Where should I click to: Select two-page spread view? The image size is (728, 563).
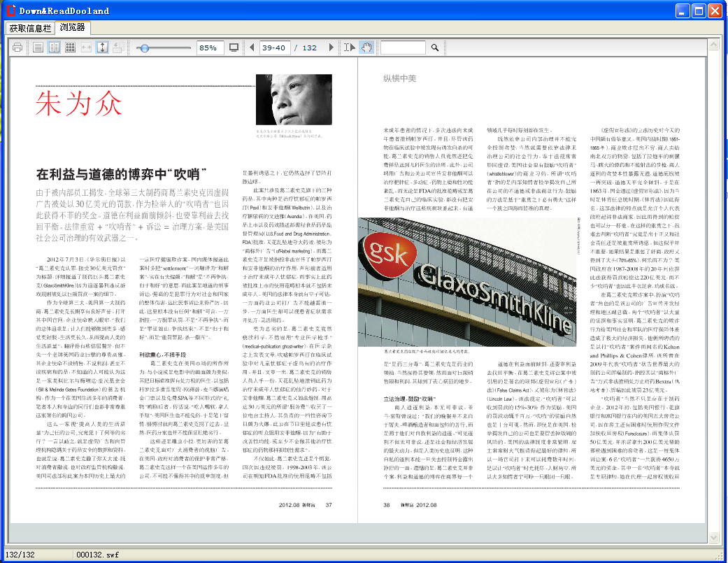55,48
